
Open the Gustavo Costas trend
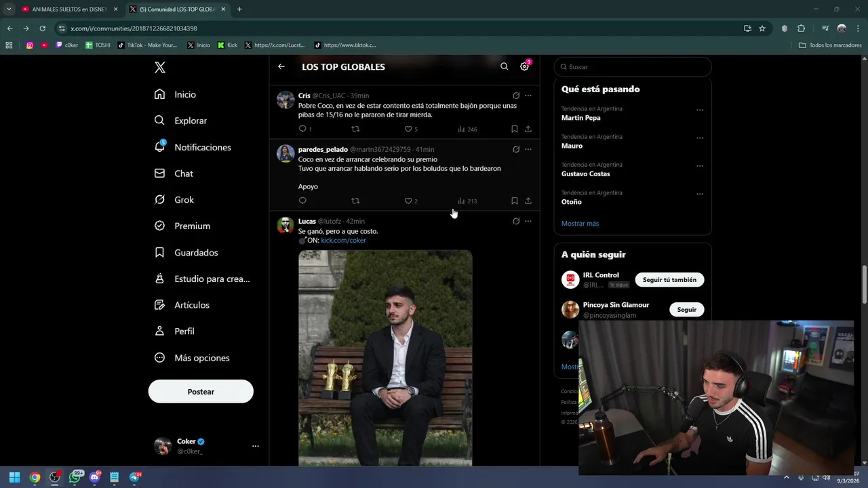pos(585,174)
